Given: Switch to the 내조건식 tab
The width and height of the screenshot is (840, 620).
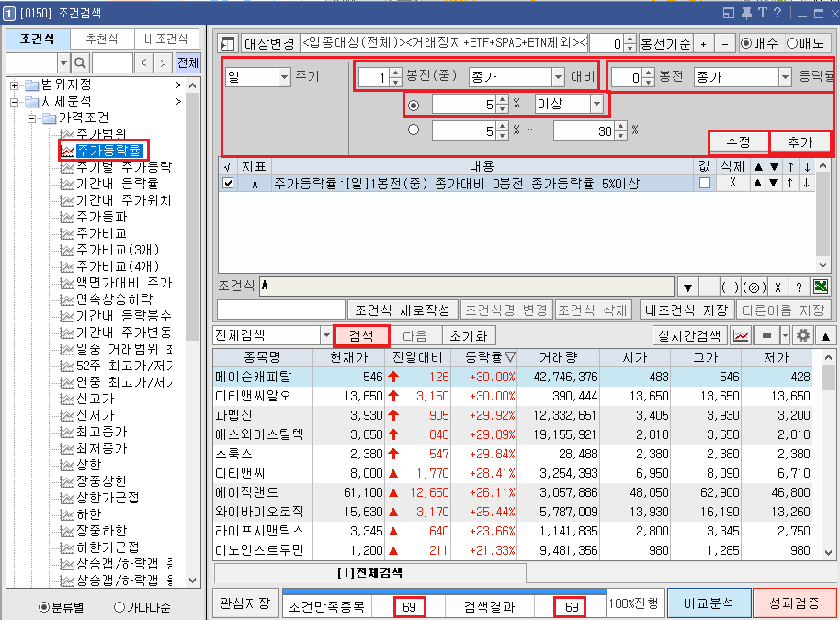Looking at the screenshot, I should tap(166, 38).
